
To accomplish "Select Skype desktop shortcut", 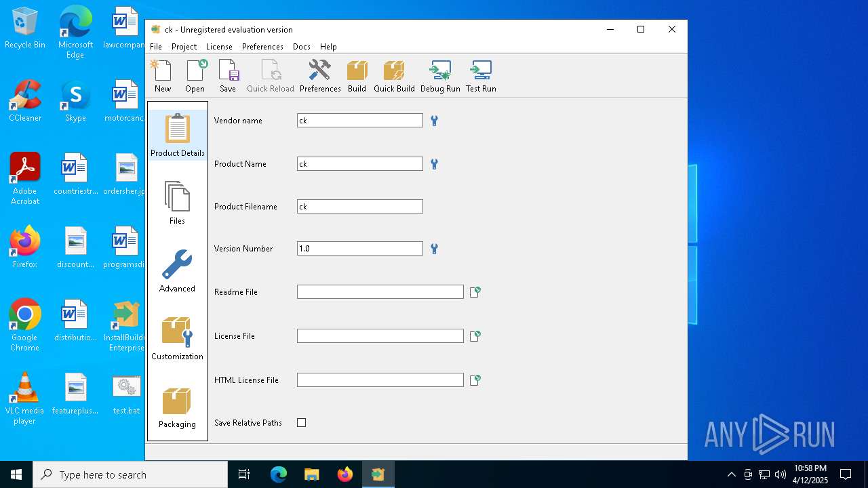I will (75, 102).
